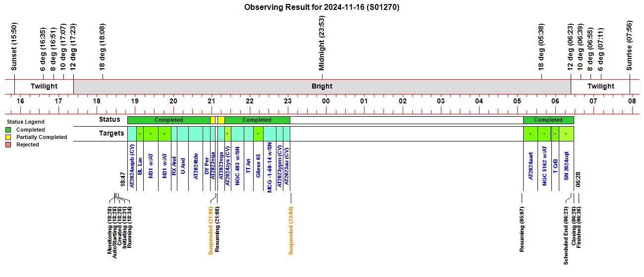Click the yellow Partially Completed legend swatch
The image size is (644, 277).
(9, 138)
